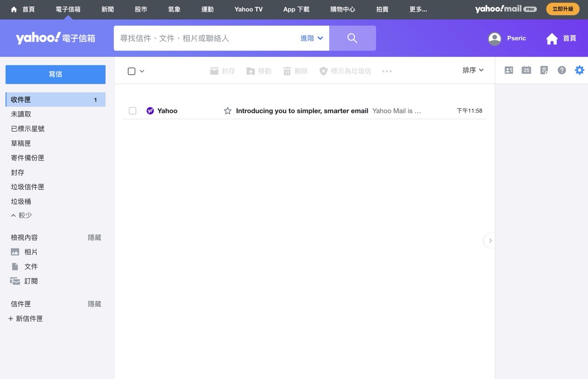The image size is (588, 379).
Task: Click in the mail search input field
Action: click(x=207, y=38)
